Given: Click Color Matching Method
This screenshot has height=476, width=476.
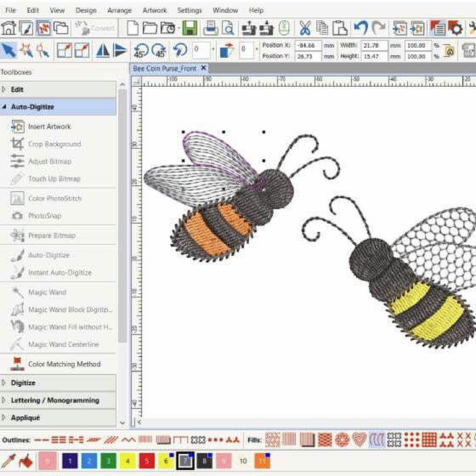Looking at the screenshot, I should tap(64, 364).
